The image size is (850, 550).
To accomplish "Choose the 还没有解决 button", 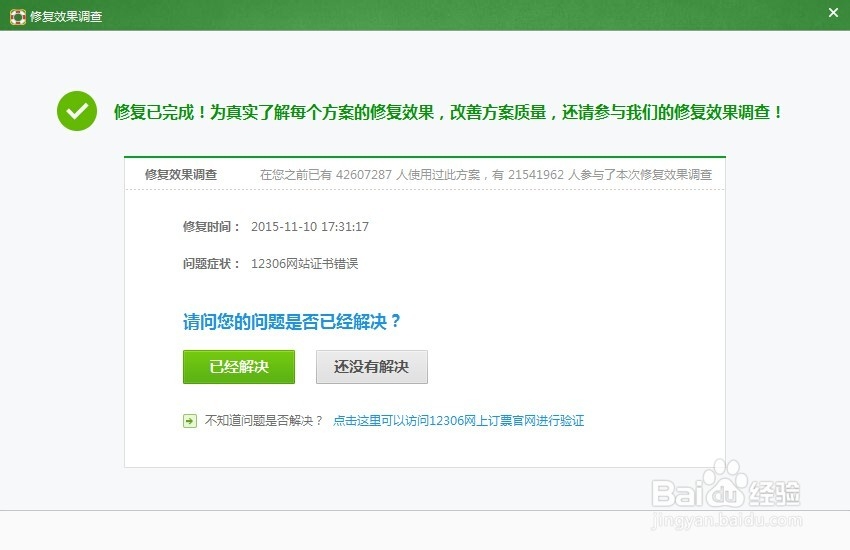I will pyautogui.click(x=372, y=367).
